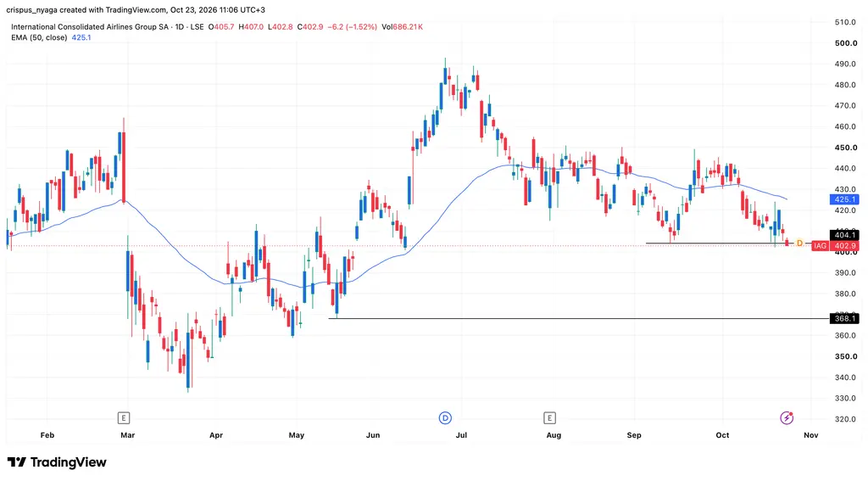Screen dimensions: 868x481
Task: Click the H407.0 high value
Action: 251,26
